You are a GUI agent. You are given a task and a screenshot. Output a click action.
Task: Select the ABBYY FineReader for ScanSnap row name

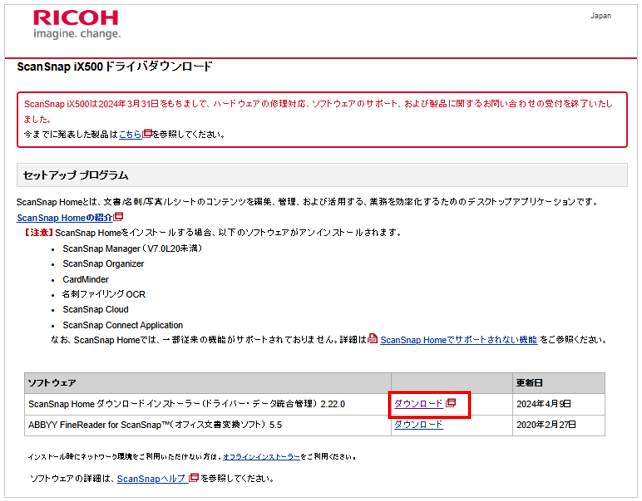(155, 425)
